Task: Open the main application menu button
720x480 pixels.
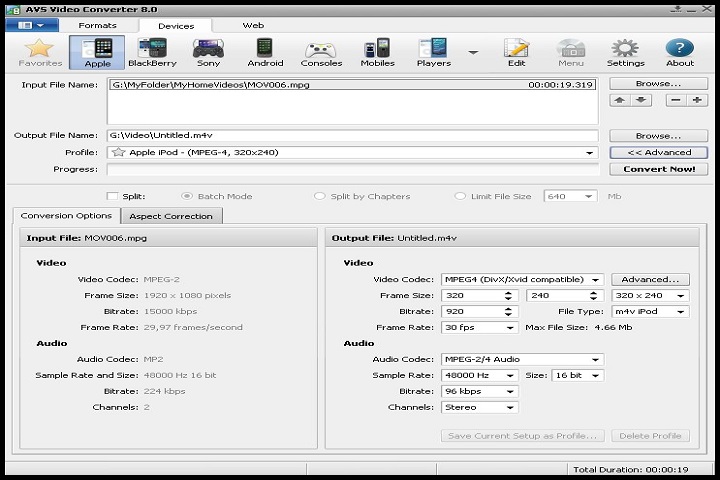Action: (x=32, y=25)
